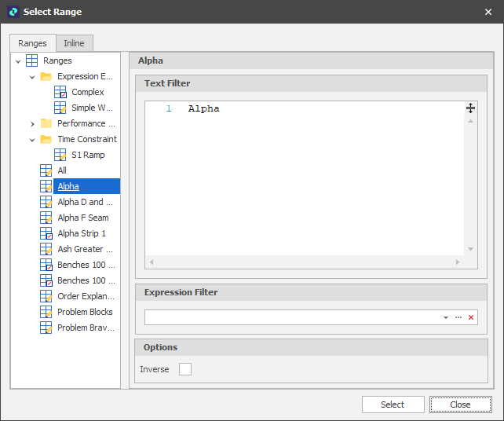Click the Close button

coord(460,405)
